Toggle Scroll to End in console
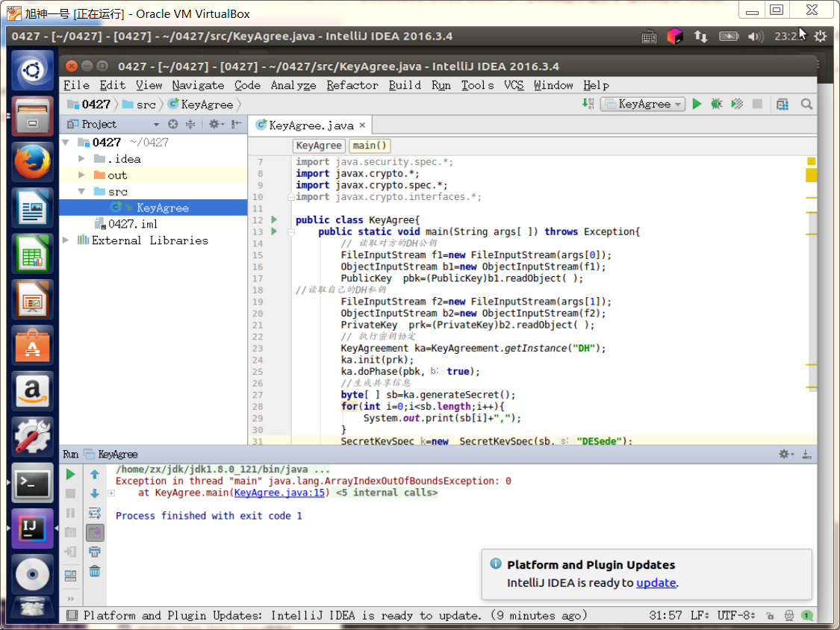Screen dimensions: 840x630 pyautogui.click(x=95, y=532)
